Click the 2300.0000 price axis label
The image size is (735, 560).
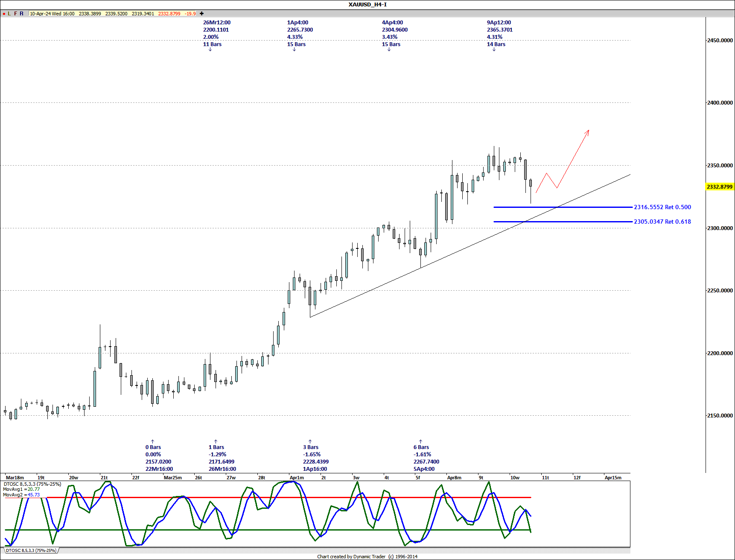720,228
